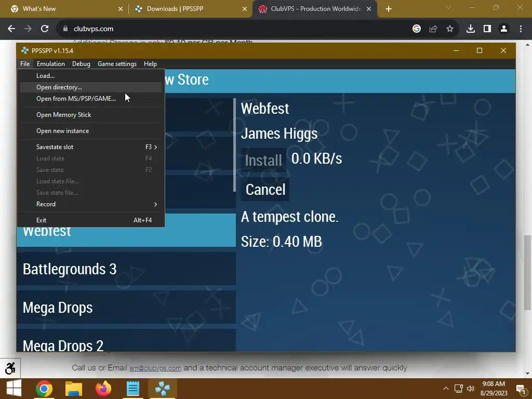
Task: Select Open directory... menu entry
Action: [x=90, y=87]
